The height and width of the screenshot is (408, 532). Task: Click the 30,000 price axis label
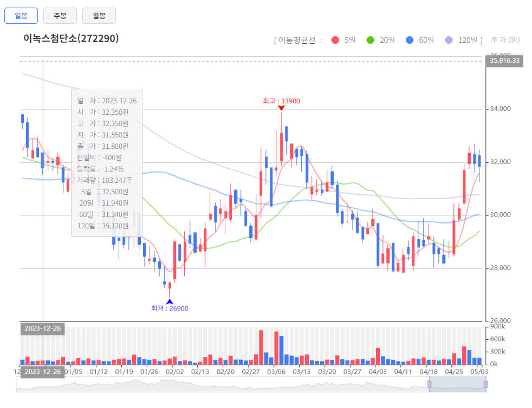(501, 215)
